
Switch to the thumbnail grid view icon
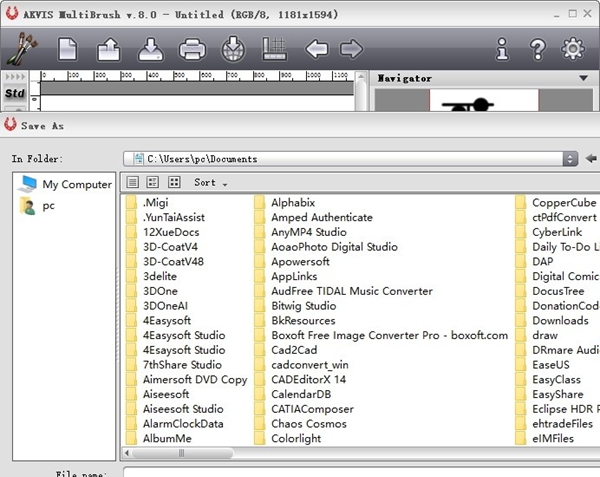(x=174, y=182)
